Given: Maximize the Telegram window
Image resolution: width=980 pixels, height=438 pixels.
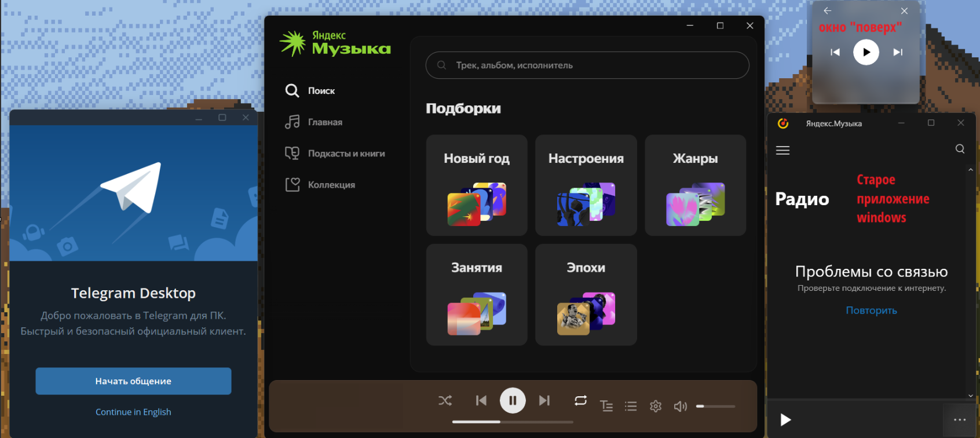Looking at the screenshot, I should point(222,118).
